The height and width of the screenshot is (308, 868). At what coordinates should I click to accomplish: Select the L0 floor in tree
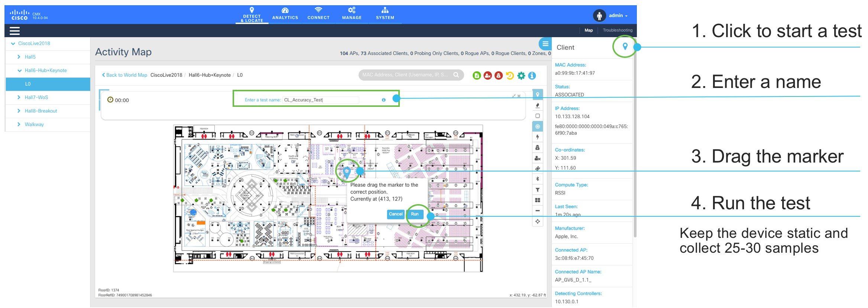tap(48, 84)
